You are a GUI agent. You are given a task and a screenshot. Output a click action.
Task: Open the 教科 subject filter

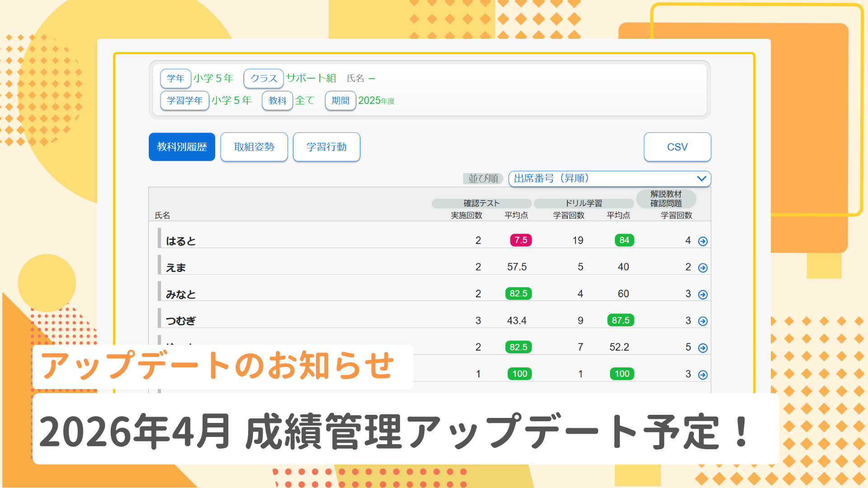277,100
